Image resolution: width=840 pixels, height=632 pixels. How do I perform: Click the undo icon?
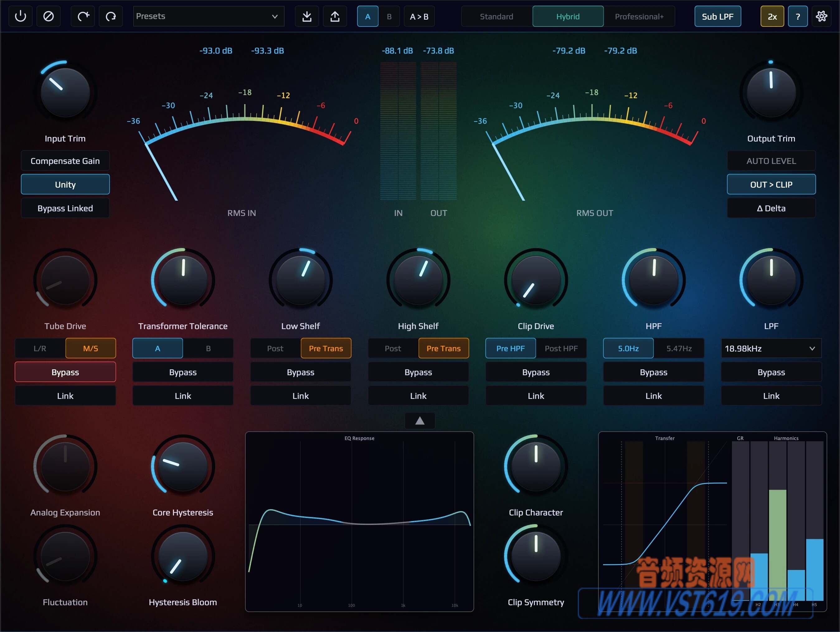click(x=111, y=16)
